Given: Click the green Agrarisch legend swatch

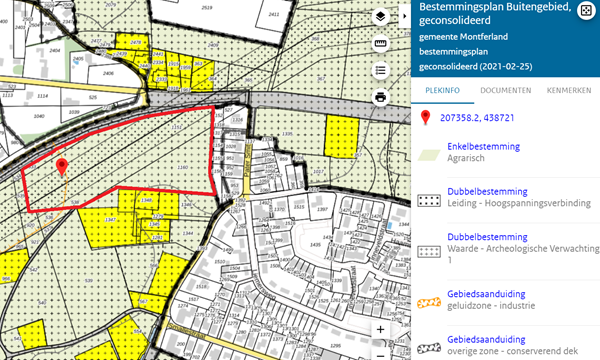Looking at the screenshot, I should tap(429, 155).
